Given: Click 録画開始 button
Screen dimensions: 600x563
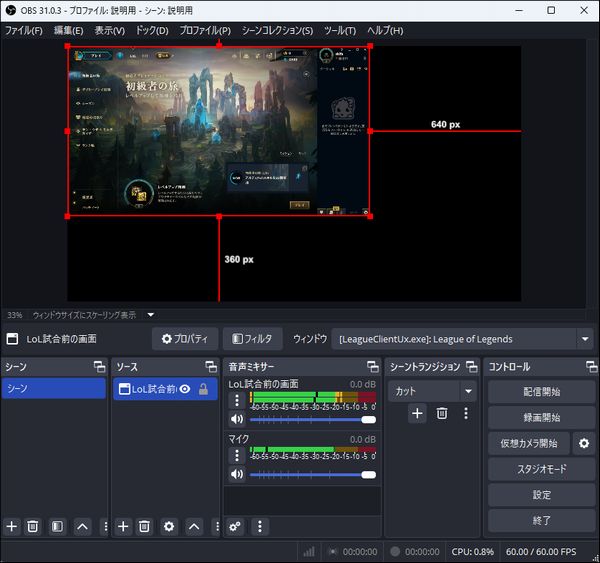Looking at the screenshot, I should (541, 418).
